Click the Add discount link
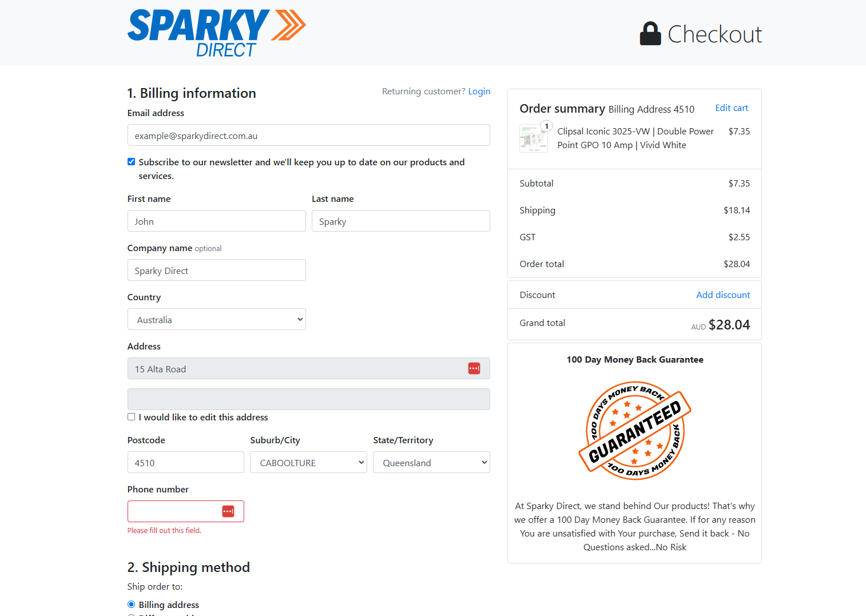 [723, 295]
